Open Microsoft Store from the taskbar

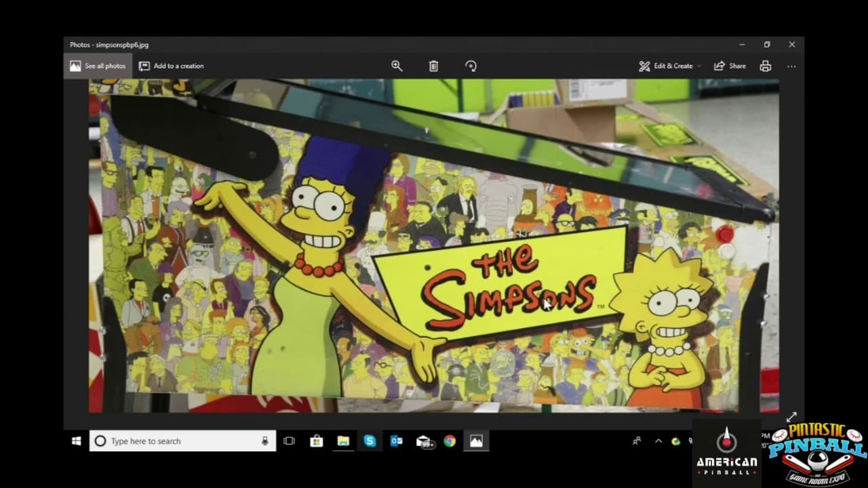coord(316,441)
